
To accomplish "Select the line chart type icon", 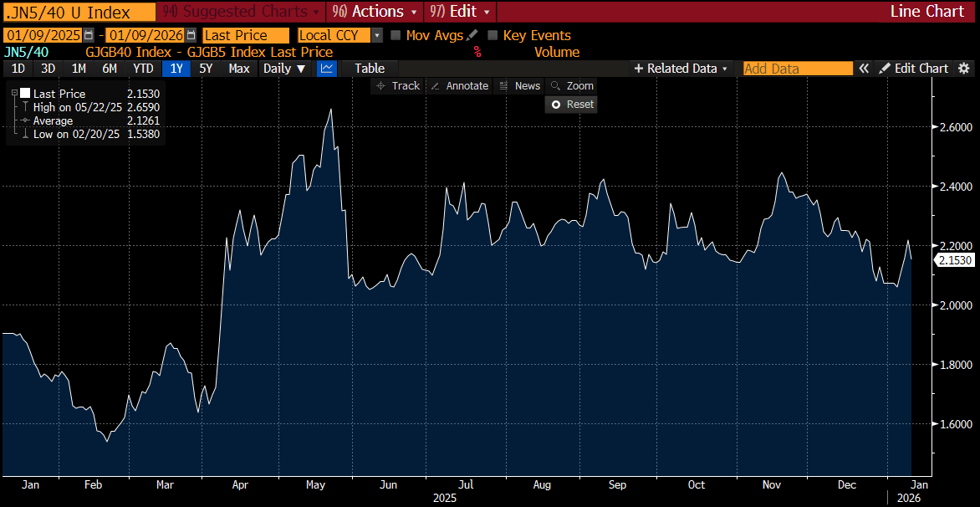I will point(328,69).
